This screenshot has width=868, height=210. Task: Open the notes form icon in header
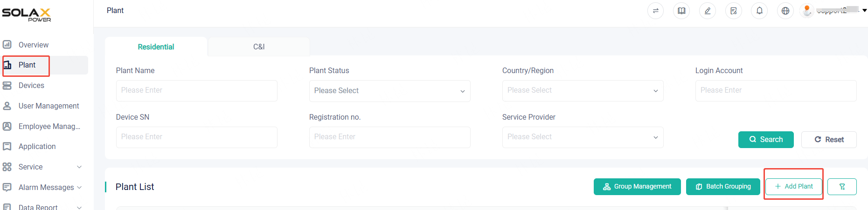pos(734,11)
